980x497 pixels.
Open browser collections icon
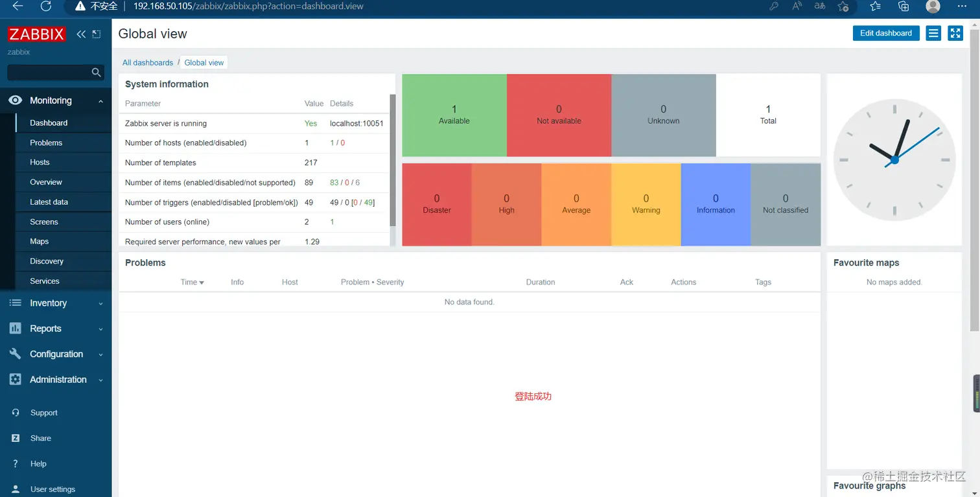coord(904,6)
